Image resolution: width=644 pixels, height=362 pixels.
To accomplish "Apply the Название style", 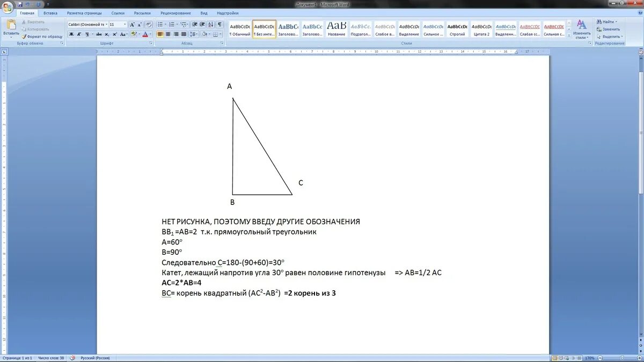I will pos(336,29).
